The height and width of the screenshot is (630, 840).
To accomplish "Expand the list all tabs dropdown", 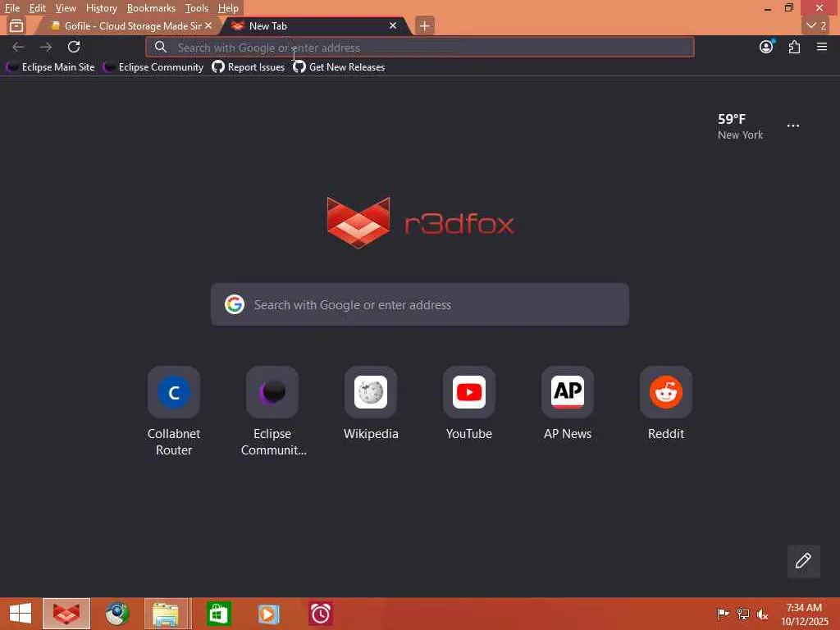I will pos(816,25).
